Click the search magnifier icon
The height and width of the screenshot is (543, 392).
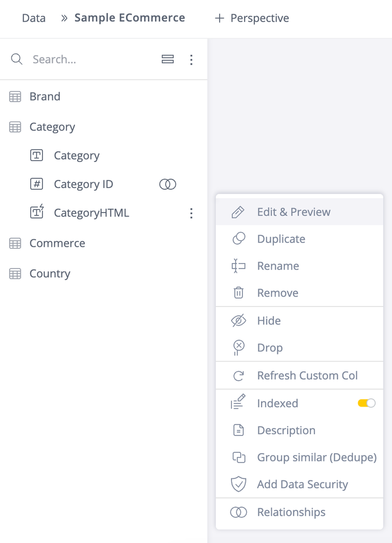tap(17, 59)
